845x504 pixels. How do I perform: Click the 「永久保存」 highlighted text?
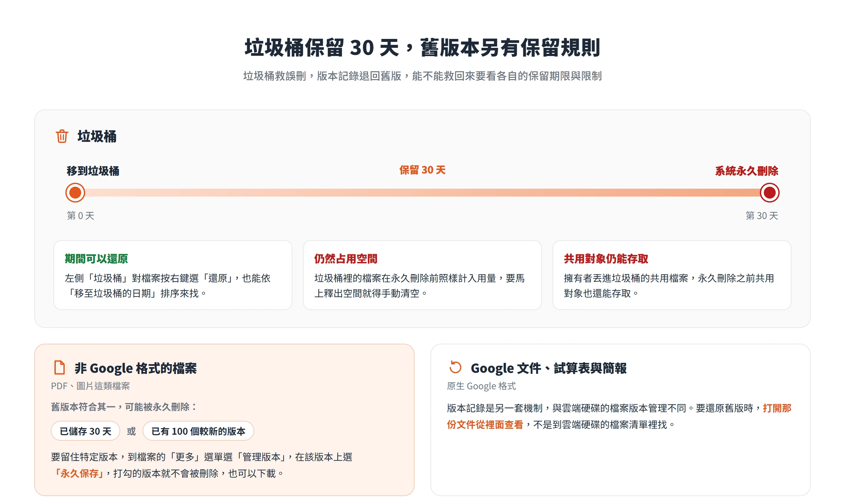click(79, 473)
